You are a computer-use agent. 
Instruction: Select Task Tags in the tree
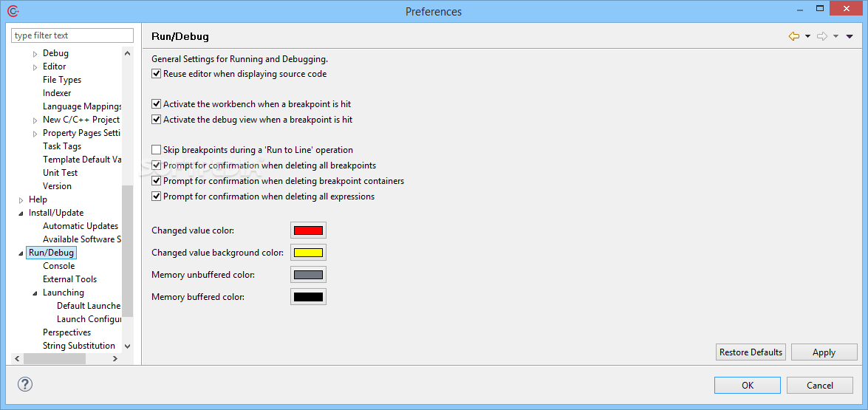coord(62,146)
